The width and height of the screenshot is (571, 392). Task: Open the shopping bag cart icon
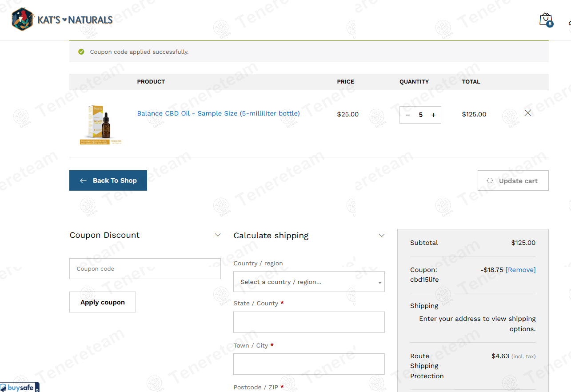pyautogui.click(x=546, y=20)
